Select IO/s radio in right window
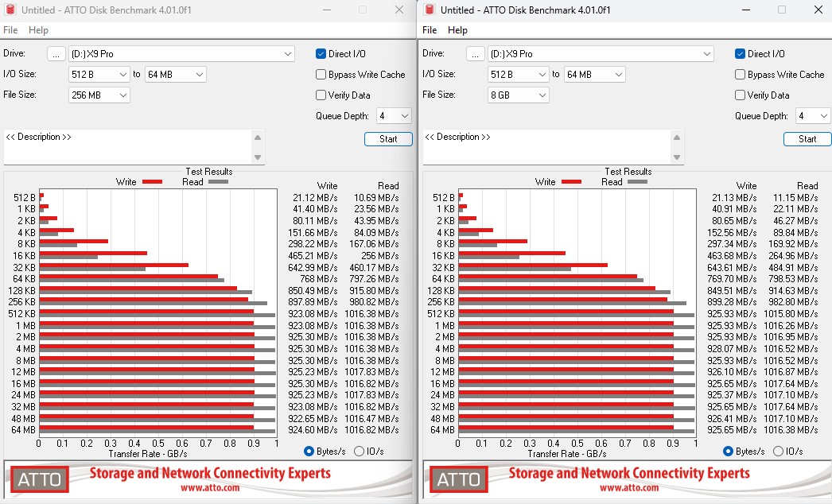 tap(779, 451)
